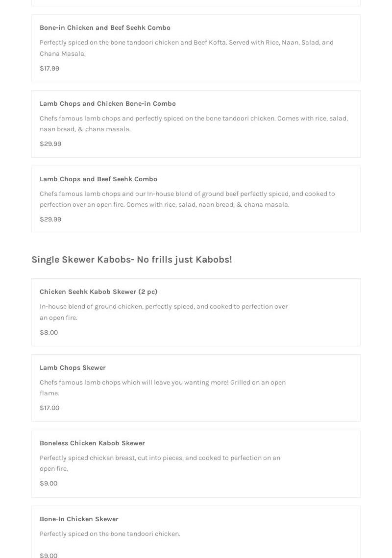Click the $17.99 price of the chicken-beef combo

(x=49, y=68)
